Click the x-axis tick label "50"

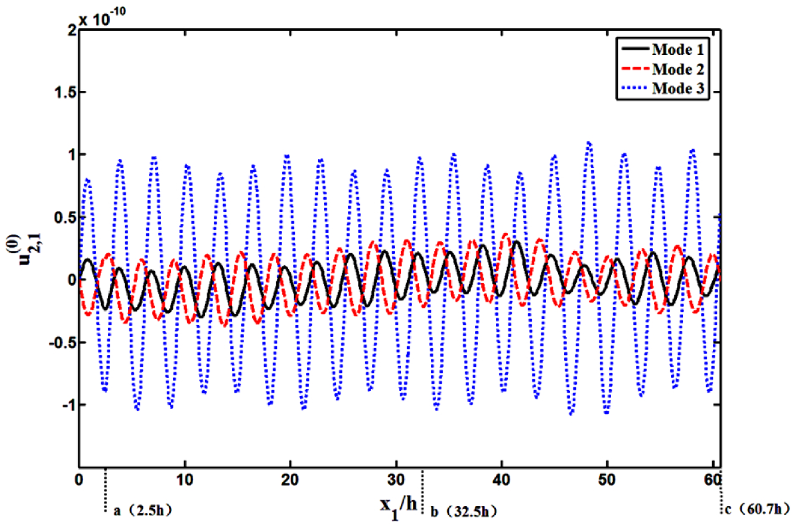(x=607, y=480)
